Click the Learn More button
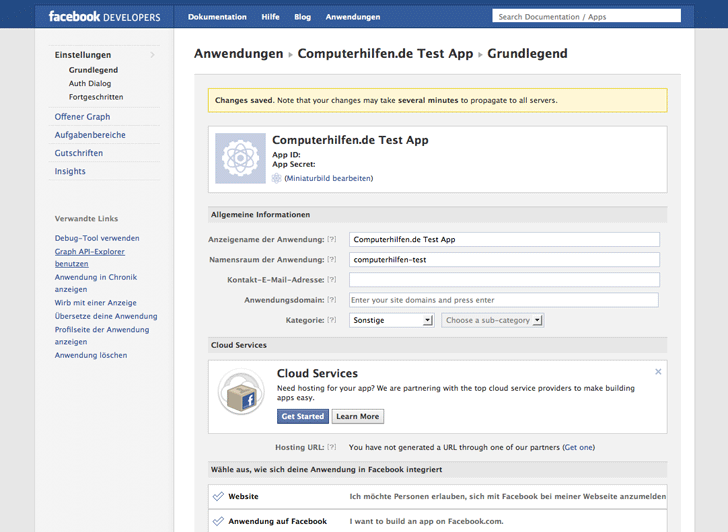The image size is (728, 532). (358, 416)
